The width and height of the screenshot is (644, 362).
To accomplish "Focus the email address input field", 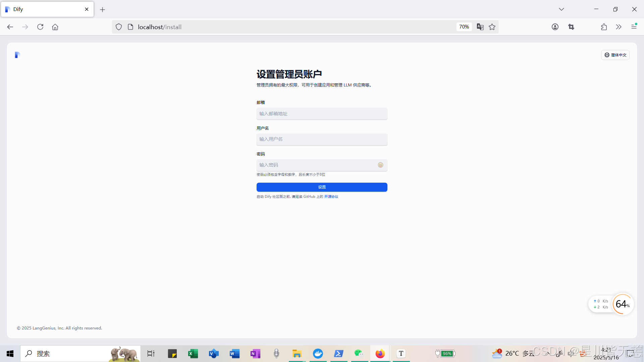I will click(x=322, y=114).
